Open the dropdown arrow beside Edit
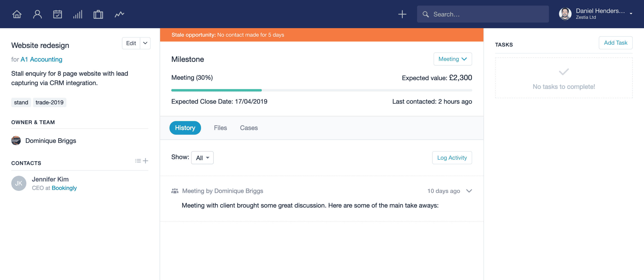Screen dimensions: 644x280 tap(145, 43)
